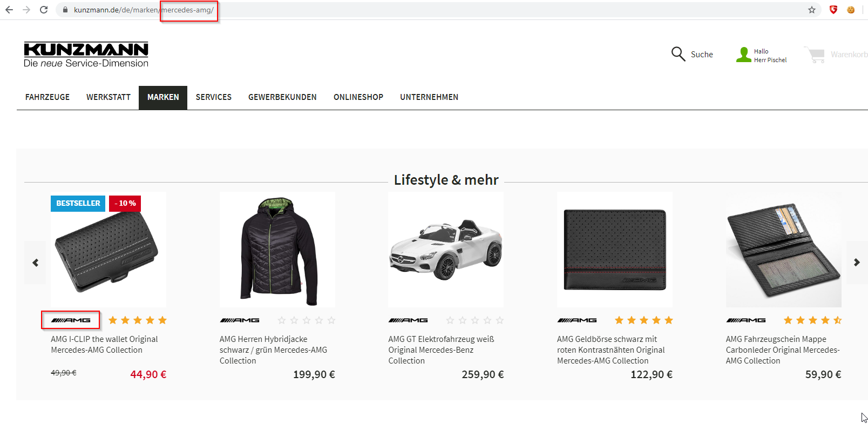Click the AMG brand logo under GT Elektrofahrzeug

point(408,320)
